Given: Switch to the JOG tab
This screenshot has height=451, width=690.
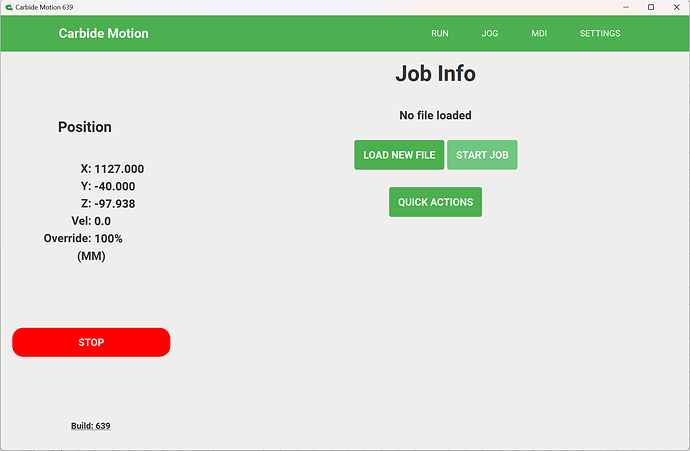Looking at the screenshot, I should pos(490,33).
